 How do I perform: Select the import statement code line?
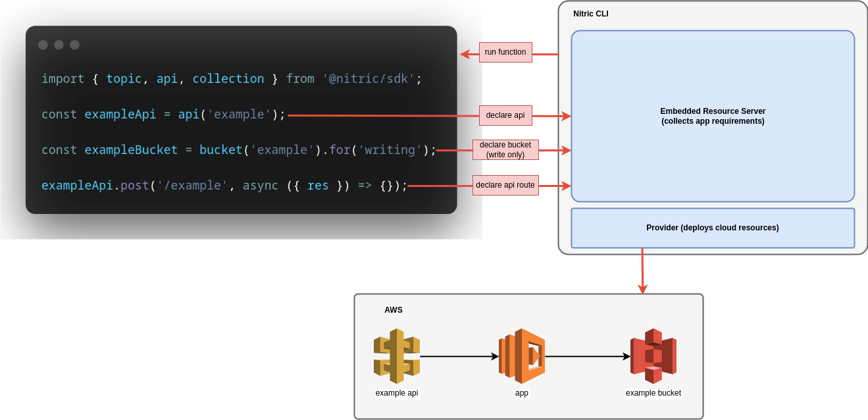[x=230, y=78]
